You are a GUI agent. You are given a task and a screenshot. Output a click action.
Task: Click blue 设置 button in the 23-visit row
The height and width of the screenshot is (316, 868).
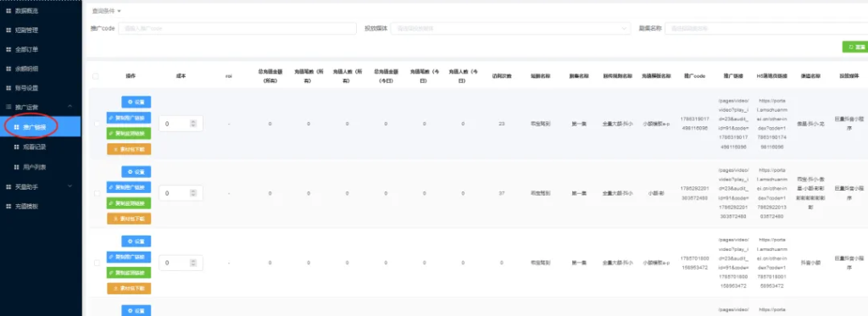click(x=136, y=102)
